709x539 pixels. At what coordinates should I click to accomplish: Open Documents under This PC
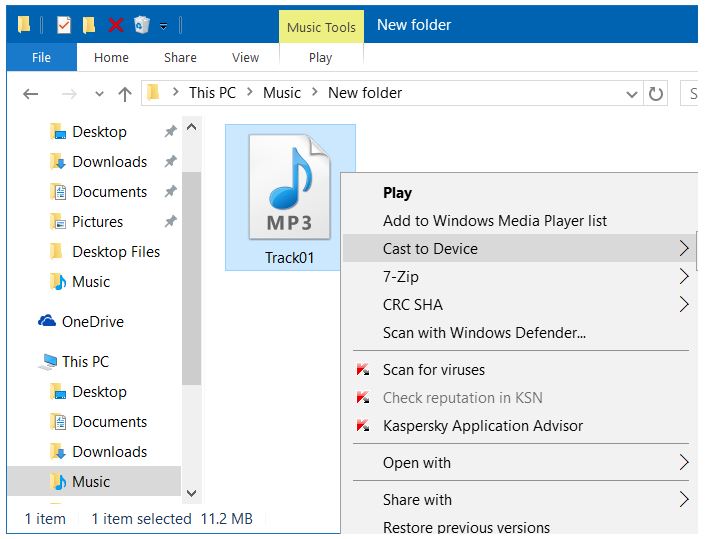click(109, 421)
